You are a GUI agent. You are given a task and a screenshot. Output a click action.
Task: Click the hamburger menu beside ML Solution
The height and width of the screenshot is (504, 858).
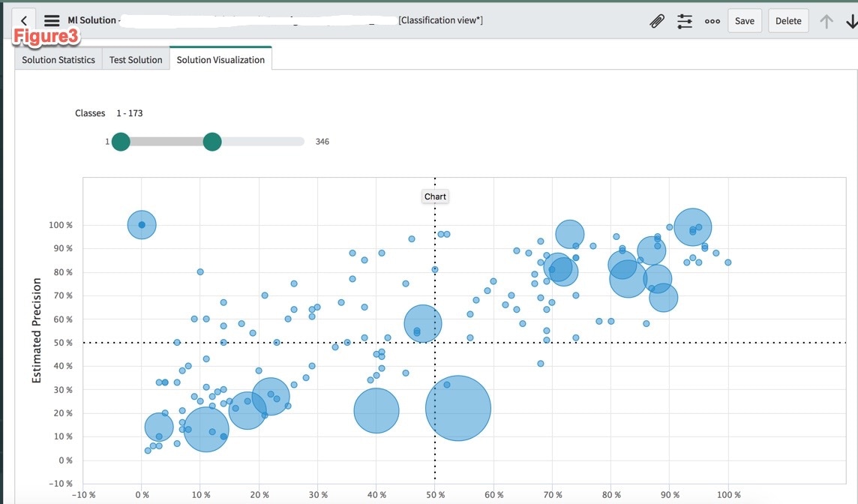[x=50, y=20]
